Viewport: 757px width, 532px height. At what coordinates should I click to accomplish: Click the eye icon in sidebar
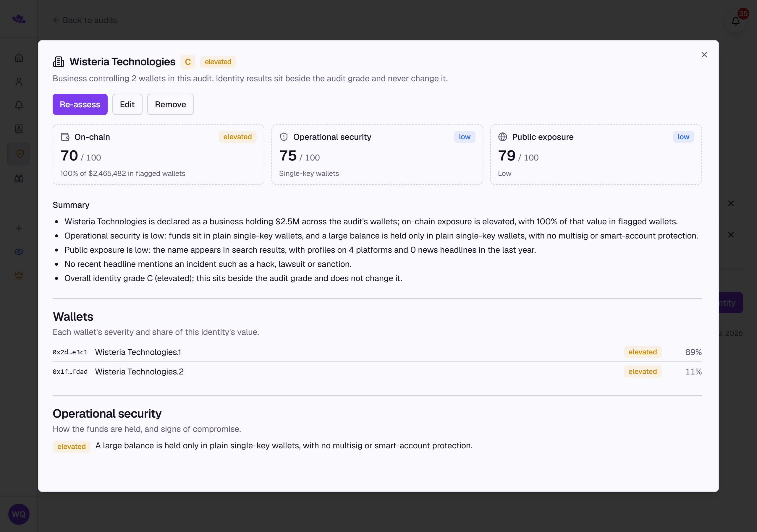[19, 252]
